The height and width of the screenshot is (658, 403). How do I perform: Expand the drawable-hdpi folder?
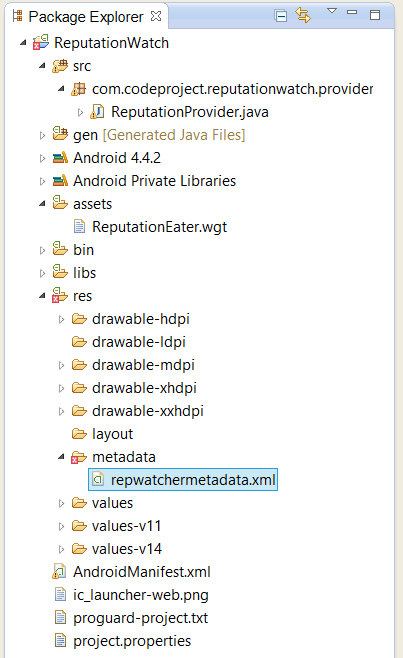(x=61, y=320)
